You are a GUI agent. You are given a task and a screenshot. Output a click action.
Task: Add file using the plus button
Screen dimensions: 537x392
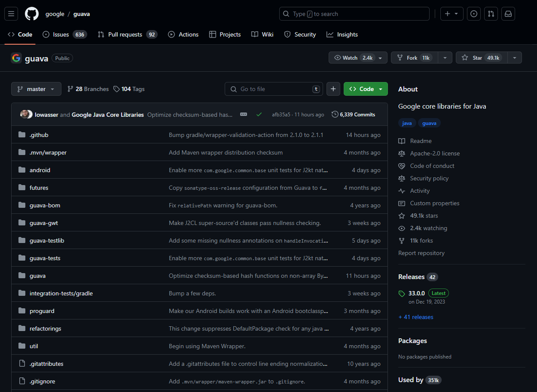coord(333,89)
